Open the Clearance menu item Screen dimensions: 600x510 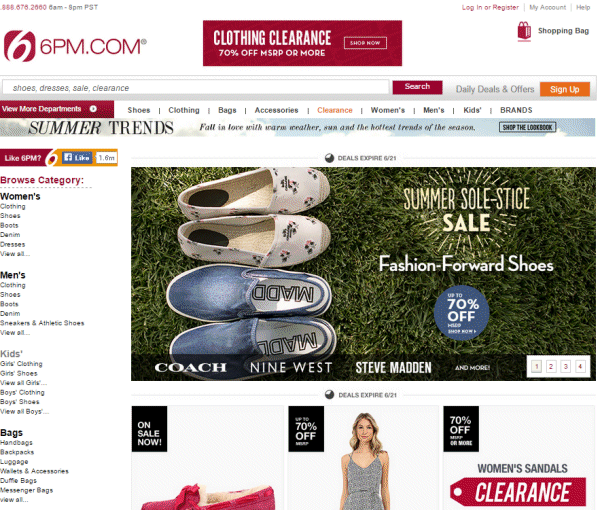point(334,110)
